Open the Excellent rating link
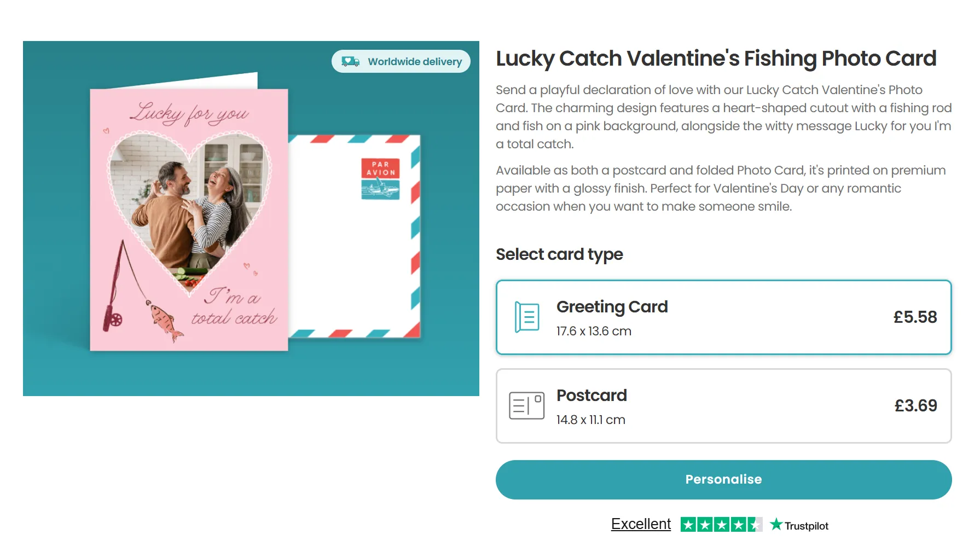 pos(640,524)
